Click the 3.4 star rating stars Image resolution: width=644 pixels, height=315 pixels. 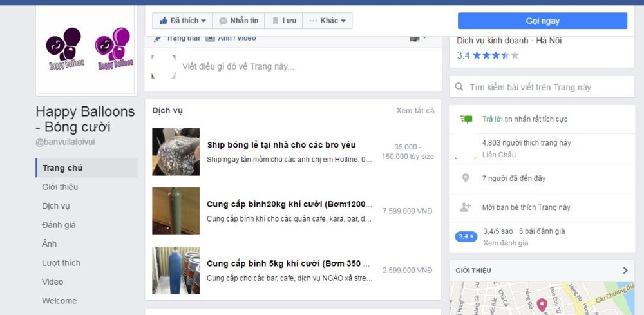click(495, 55)
